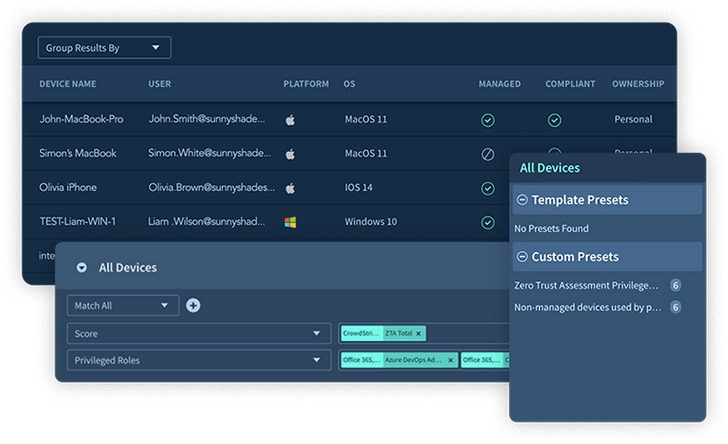Click the add filter plus icon

[x=193, y=305]
